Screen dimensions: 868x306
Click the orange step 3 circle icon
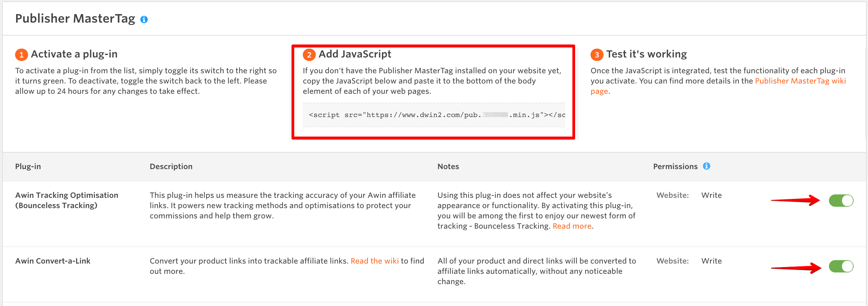[596, 54]
